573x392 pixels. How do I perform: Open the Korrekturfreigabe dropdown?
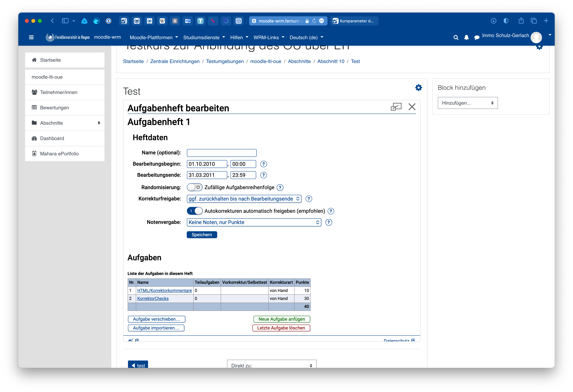tap(244, 199)
